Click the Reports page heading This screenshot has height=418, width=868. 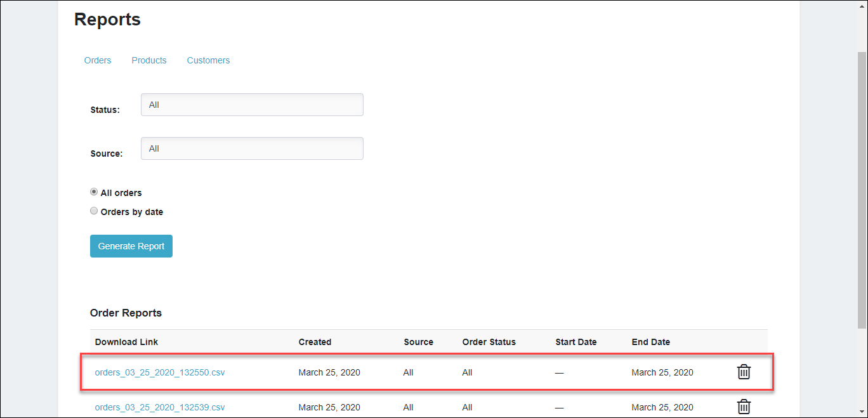tap(107, 19)
